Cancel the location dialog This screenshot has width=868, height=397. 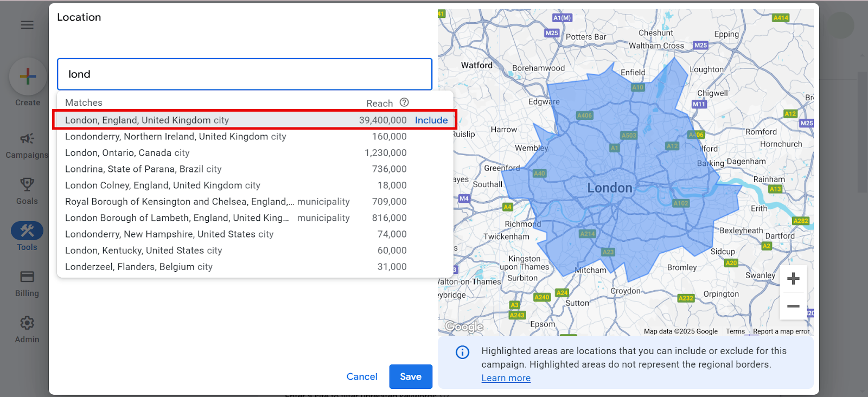click(x=362, y=376)
